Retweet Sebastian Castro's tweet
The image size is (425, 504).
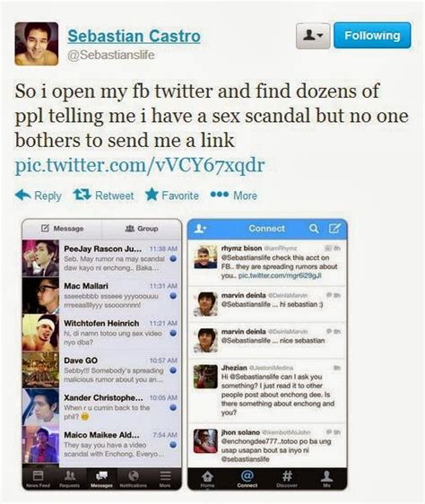(x=103, y=196)
